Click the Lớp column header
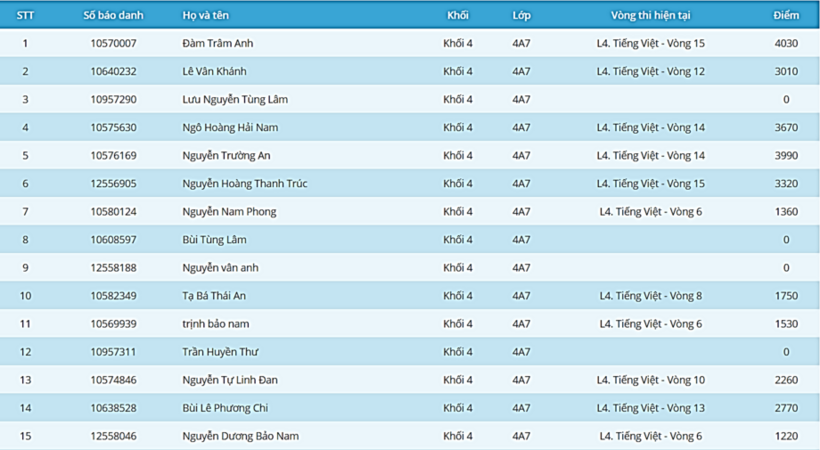820x450 pixels. click(x=521, y=16)
